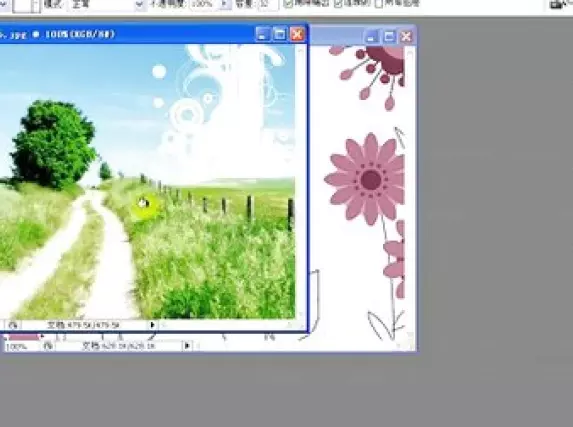Enable the All Layers checkbox
This screenshot has width=573, height=427.
coord(379,4)
